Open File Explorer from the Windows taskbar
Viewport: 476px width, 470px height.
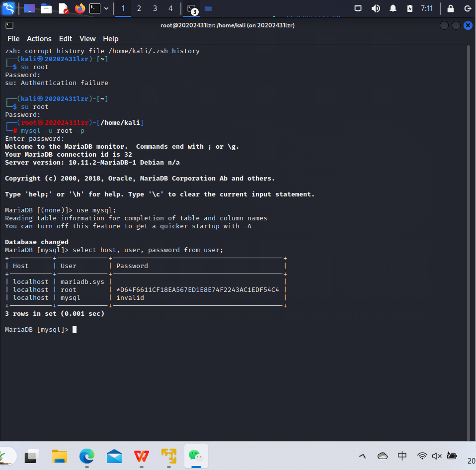pyautogui.click(x=59, y=456)
